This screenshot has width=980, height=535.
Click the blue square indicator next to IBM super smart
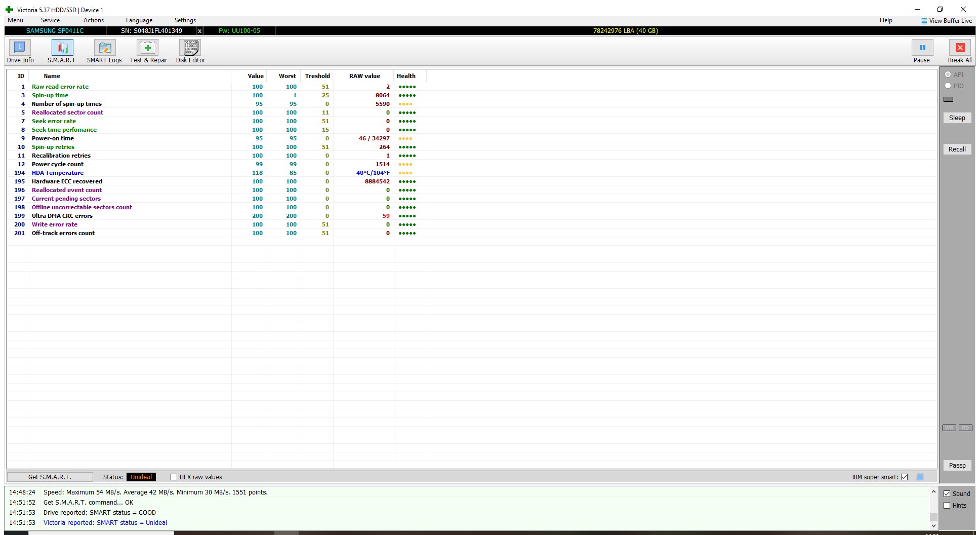(920, 477)
